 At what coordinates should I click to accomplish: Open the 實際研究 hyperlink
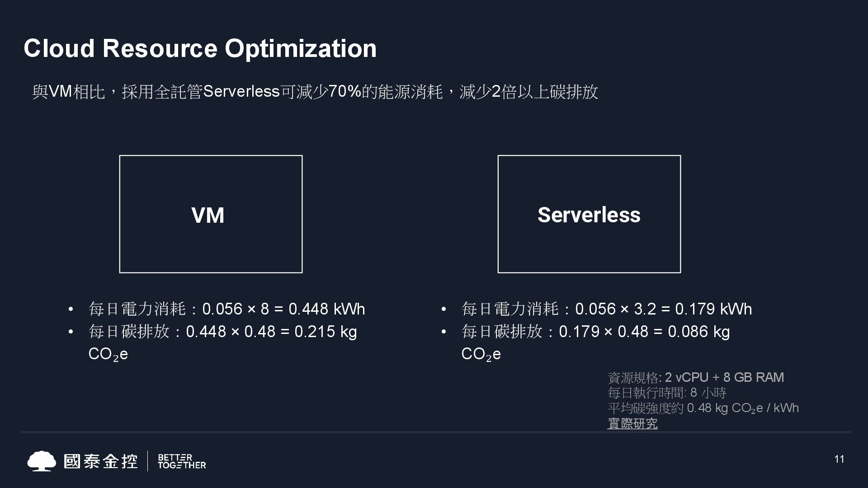[632, 423]
